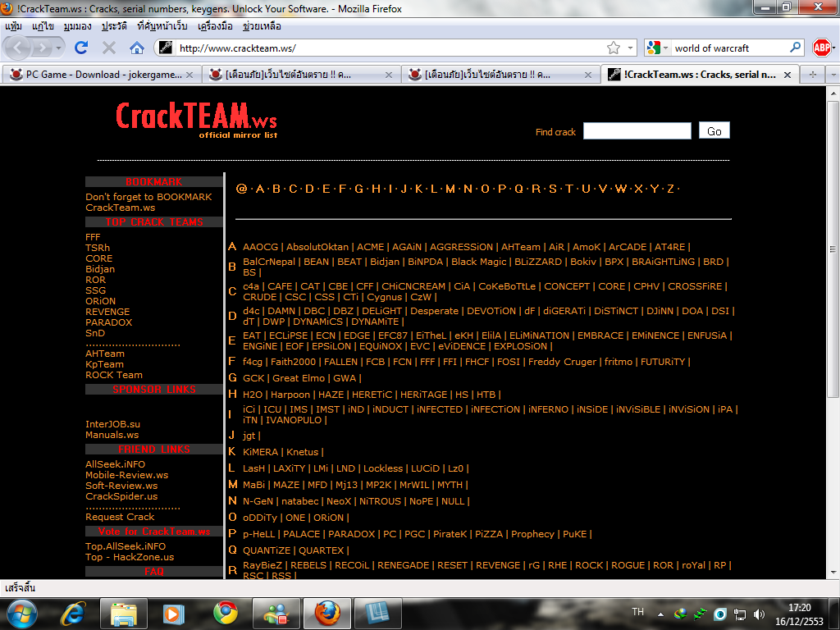Viewport: 840px width, 630px height.
Task: Click the BLiZZARD group link
Action: point(538,262)
